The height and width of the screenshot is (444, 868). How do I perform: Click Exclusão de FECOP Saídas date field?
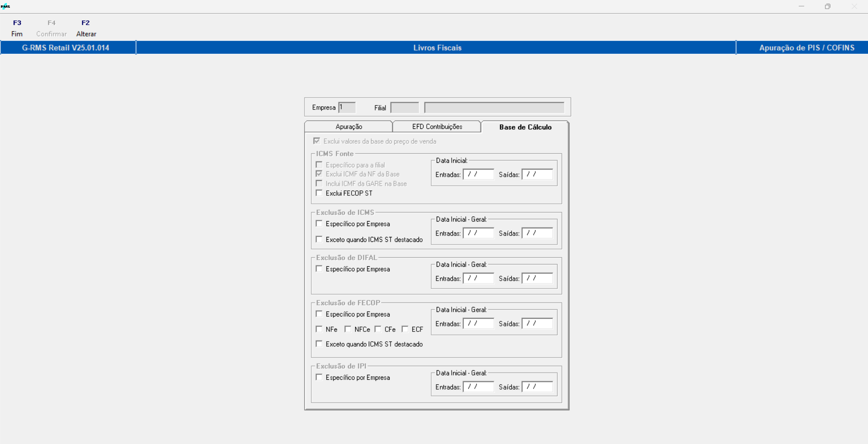click(x=537, y=324)
